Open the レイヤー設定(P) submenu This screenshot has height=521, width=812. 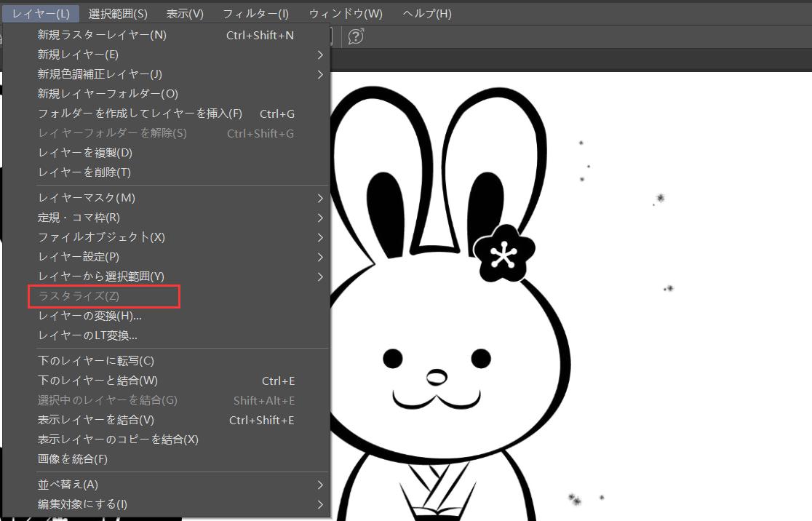(x=79, y=257)
